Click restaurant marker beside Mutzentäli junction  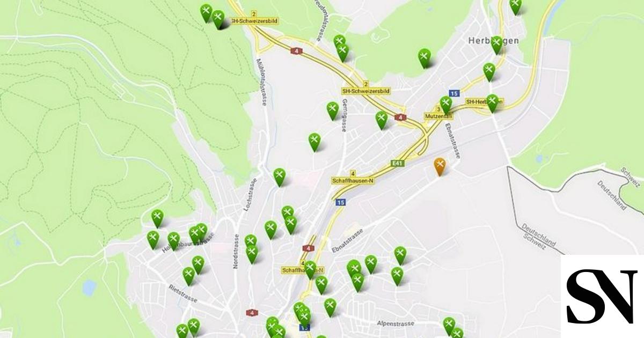pos(446,105)
